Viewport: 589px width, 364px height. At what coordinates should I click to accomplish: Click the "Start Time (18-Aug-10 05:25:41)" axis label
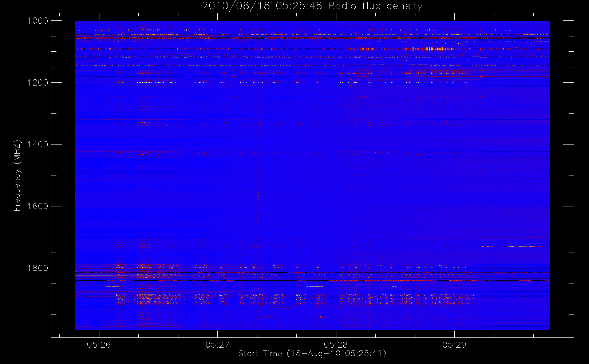pyautogui.click(x=312, y=353)
